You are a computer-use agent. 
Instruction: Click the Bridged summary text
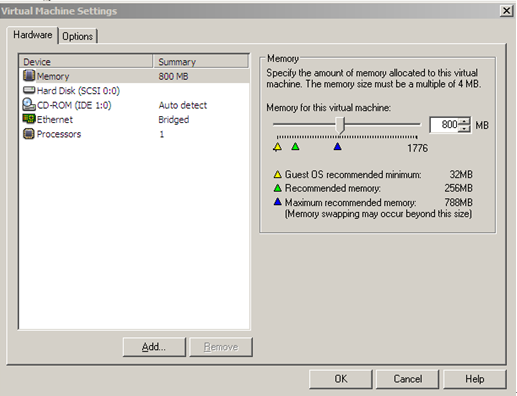click(x=174, y=120)
